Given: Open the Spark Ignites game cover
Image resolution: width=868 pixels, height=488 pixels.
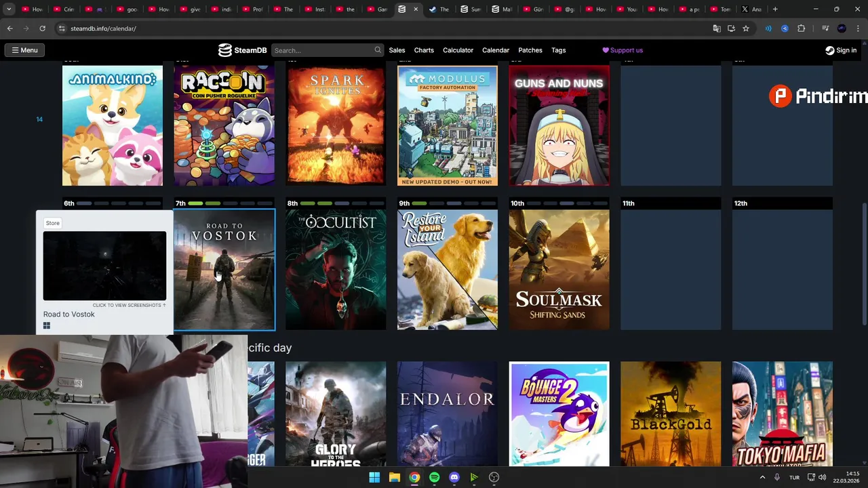Looking at the screenshot, I should (336, 125).
